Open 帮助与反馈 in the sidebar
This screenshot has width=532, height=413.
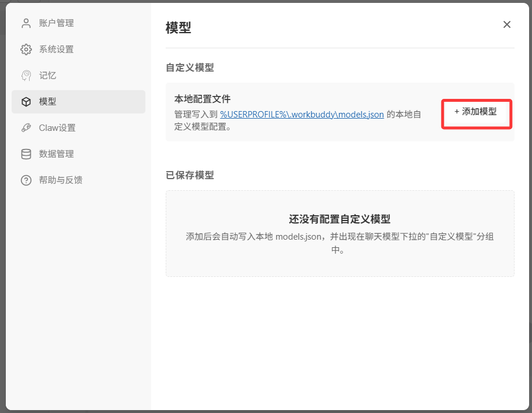point(78,180)
